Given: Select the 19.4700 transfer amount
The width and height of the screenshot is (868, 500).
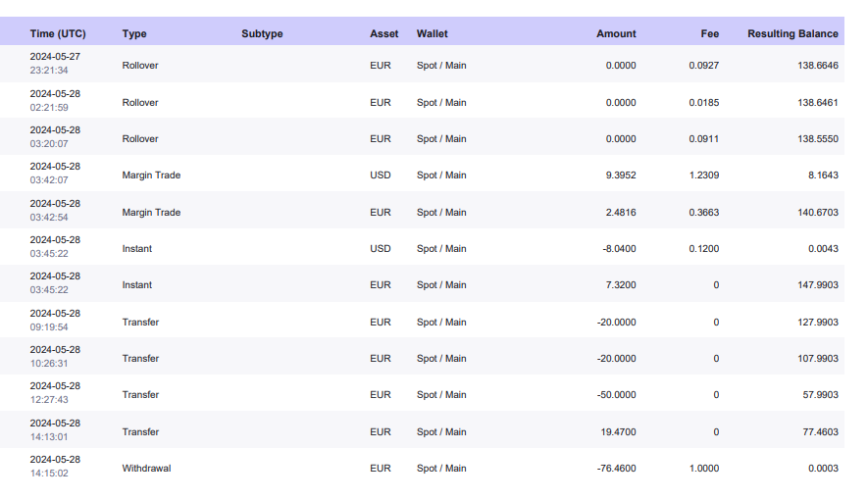Looking at the screenshot, I should 619,432.
